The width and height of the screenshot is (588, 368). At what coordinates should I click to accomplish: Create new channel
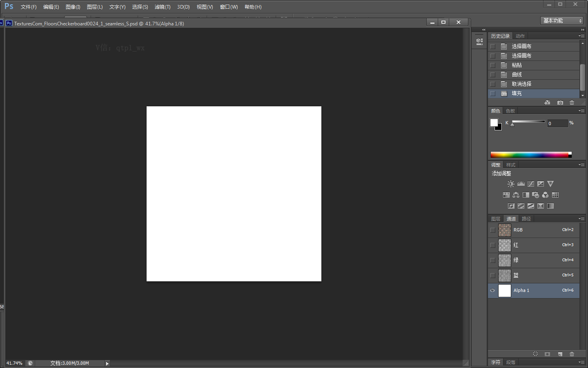tap(560, 354)
